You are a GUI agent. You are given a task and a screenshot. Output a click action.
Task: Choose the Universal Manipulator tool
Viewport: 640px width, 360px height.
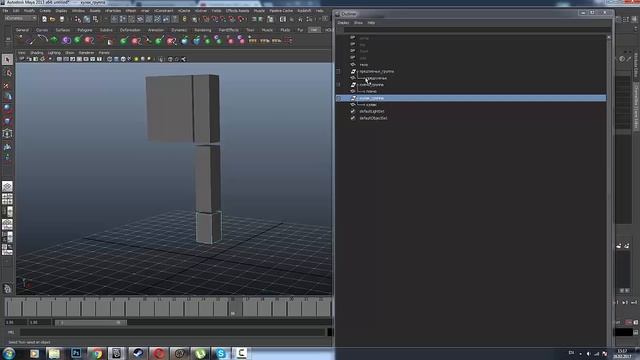click(7, 133)
